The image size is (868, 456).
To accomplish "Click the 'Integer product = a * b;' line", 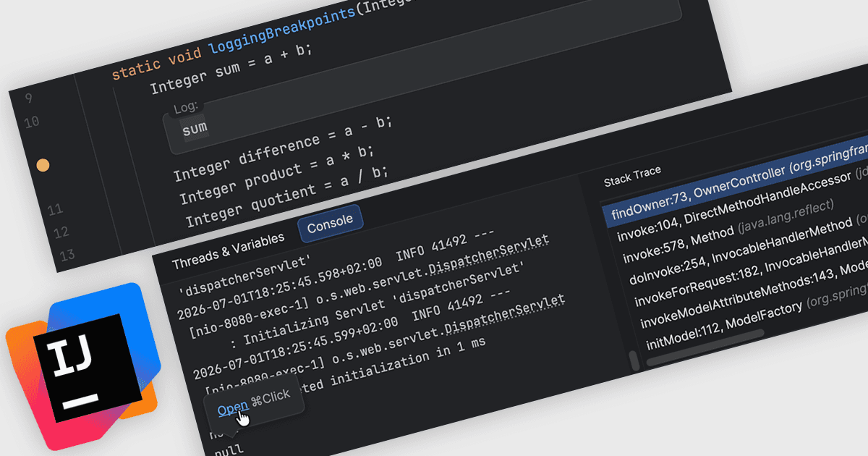I will (x=278, y=175).
